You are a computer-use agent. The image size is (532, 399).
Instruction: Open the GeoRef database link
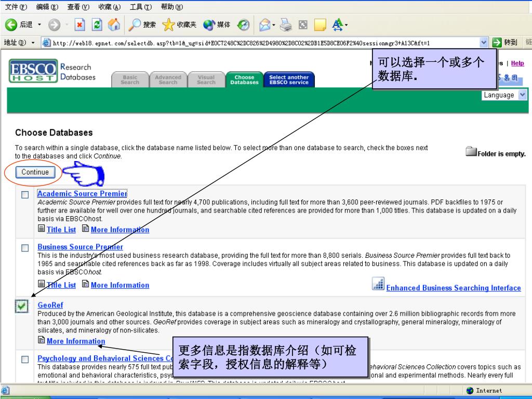click(50, 305)
